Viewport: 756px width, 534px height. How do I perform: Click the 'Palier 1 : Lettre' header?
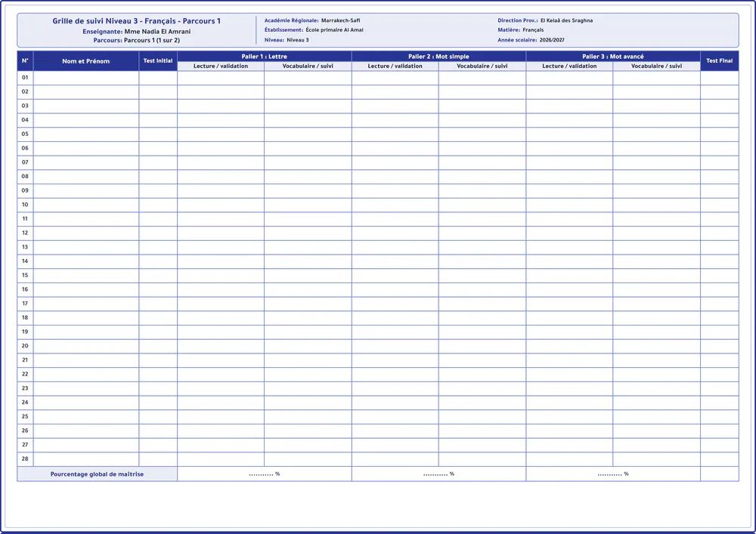click(x=264, y=57)
